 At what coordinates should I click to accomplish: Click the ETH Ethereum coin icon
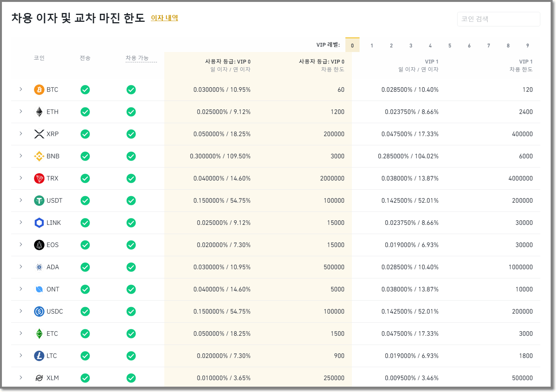tap(39, 112)
